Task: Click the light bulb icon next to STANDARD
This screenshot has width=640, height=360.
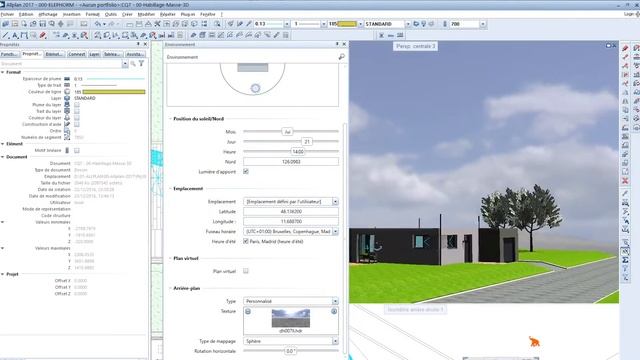Action: [424, 24]
